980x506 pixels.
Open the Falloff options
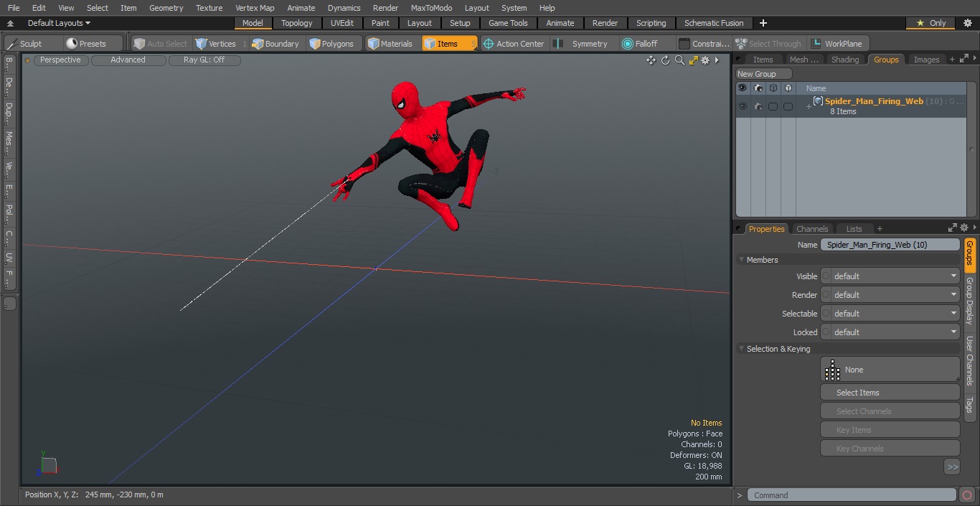coord(640,44)
